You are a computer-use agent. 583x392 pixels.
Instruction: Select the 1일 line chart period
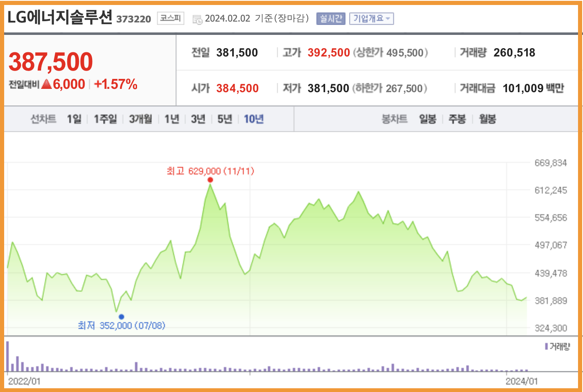(x=74, y=119)
